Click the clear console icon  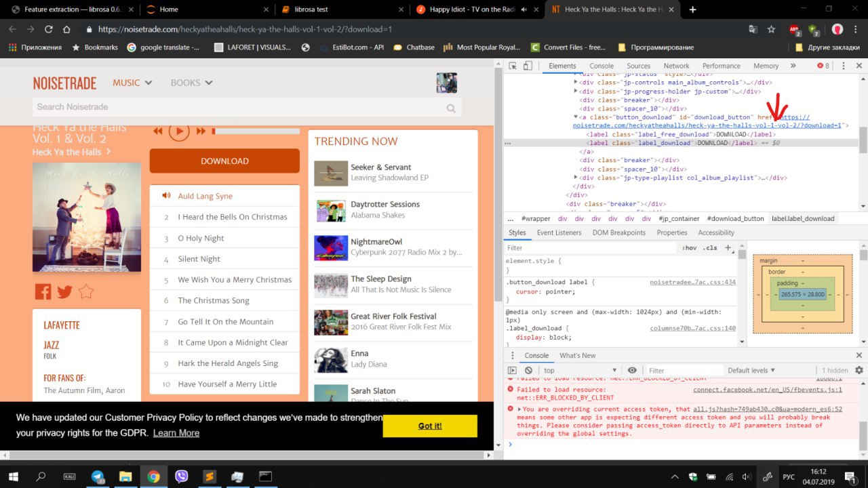pos(528,371)
